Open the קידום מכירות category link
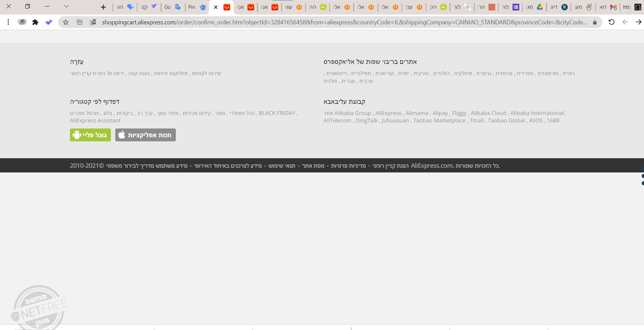 coord(197,113)
